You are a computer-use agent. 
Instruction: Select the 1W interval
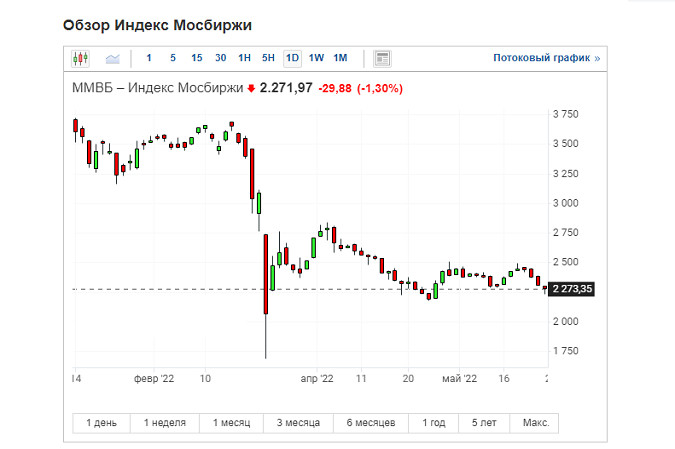click(x=316, y=58)
